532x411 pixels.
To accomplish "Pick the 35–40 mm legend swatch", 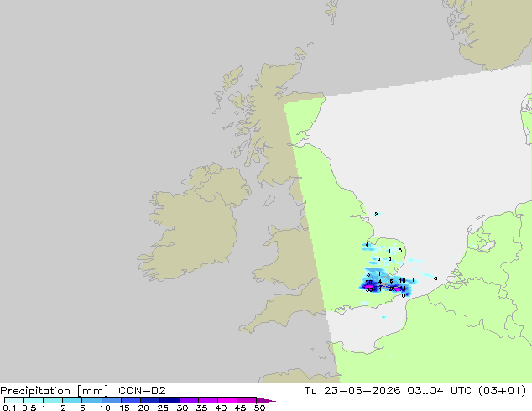I will click(207, 400).
